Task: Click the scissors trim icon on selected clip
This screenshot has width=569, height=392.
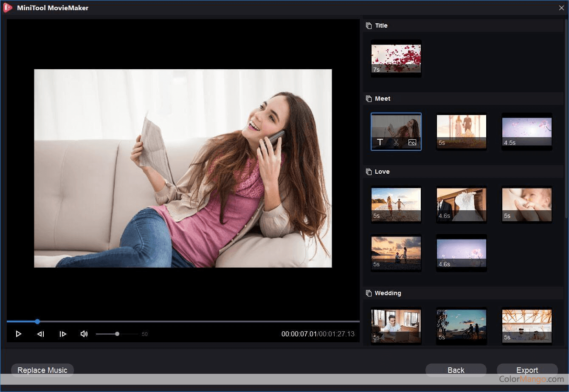Action: (396, 142)
